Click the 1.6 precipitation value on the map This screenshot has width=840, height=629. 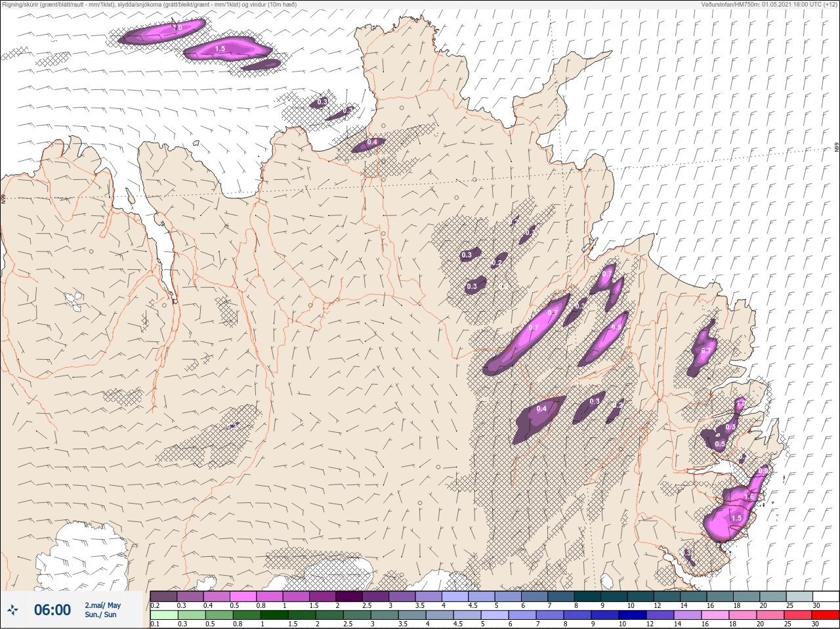pos(749,498)
